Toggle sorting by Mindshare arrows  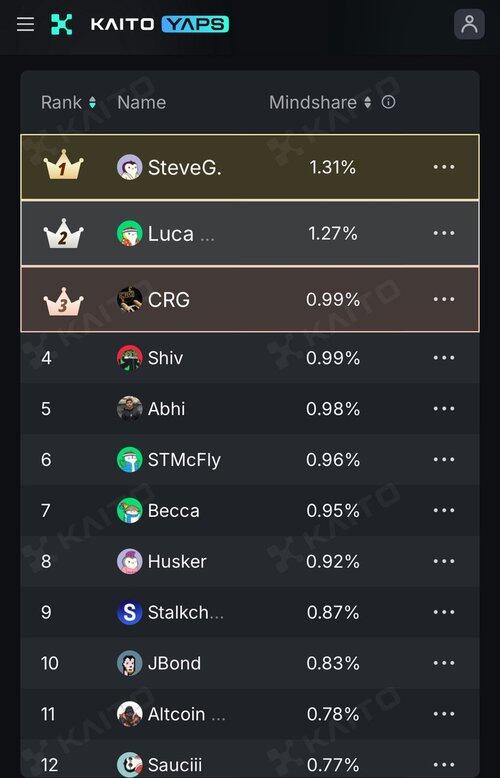(x=368, y=103)
